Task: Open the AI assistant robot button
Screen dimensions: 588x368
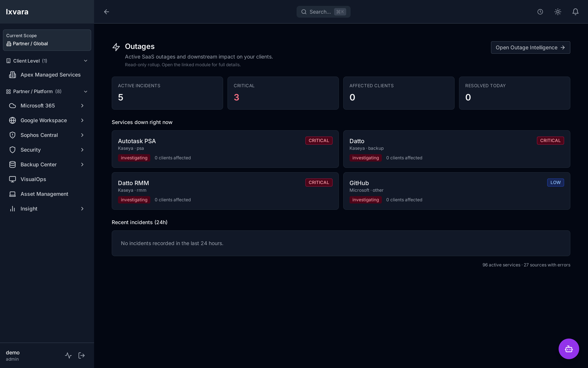Action: pyautogui.click(x=569, y=349)
